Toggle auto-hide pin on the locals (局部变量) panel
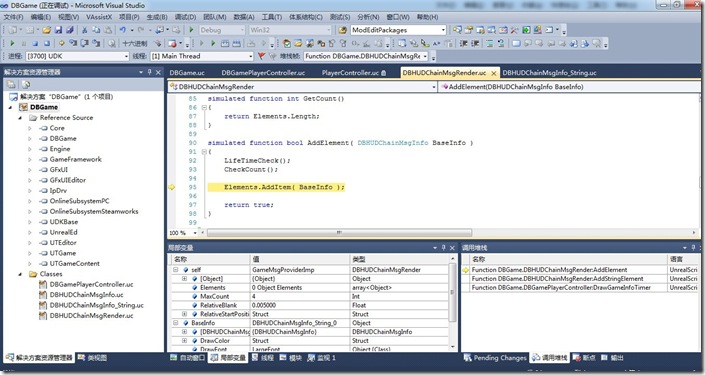 click(x=444, y=248)
